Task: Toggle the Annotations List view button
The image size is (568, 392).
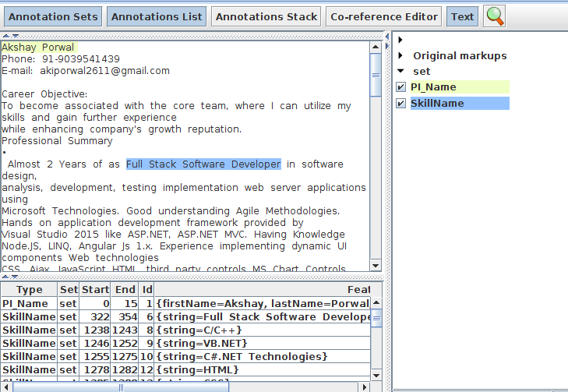Action: pyautogui.click(x=157, y=16)
